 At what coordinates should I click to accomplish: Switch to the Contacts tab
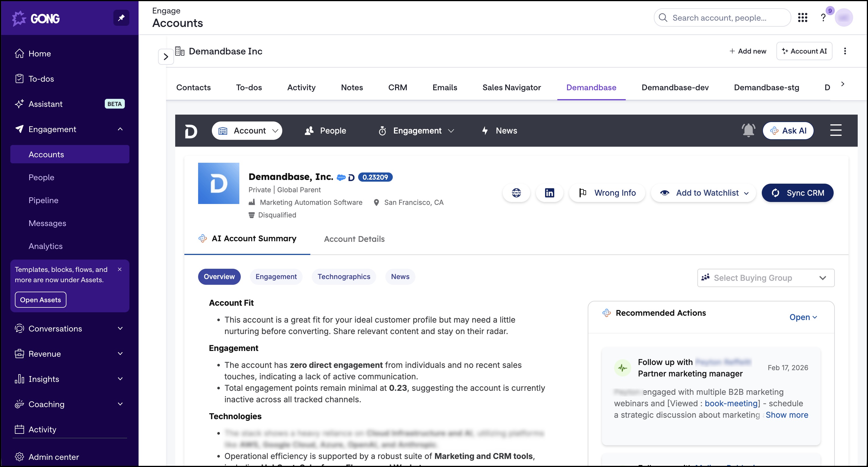(194, 88)
